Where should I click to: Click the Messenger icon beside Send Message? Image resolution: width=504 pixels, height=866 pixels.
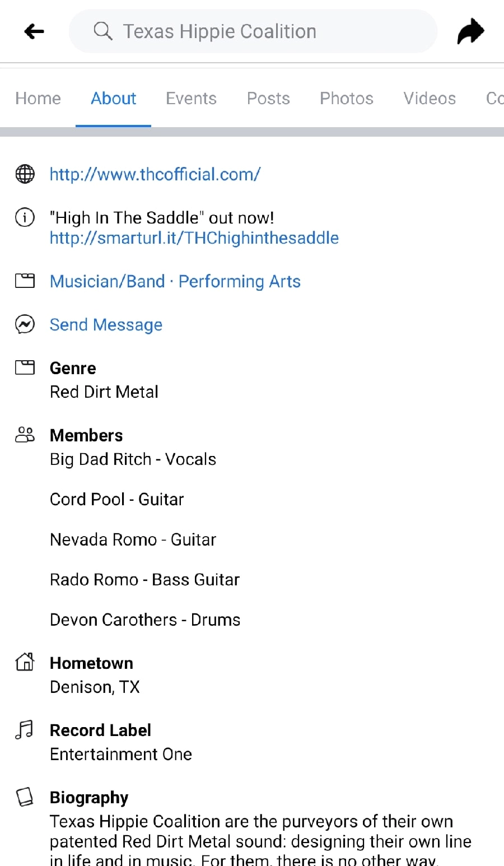point(24,324)
